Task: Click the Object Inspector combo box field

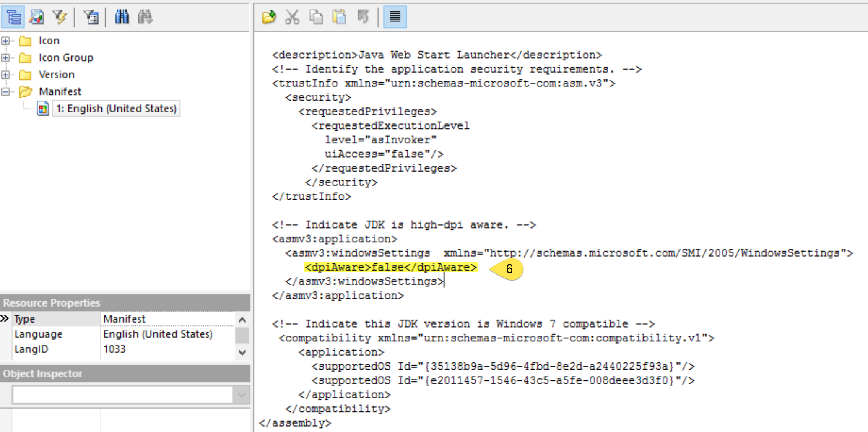Action: click(123, 395)
